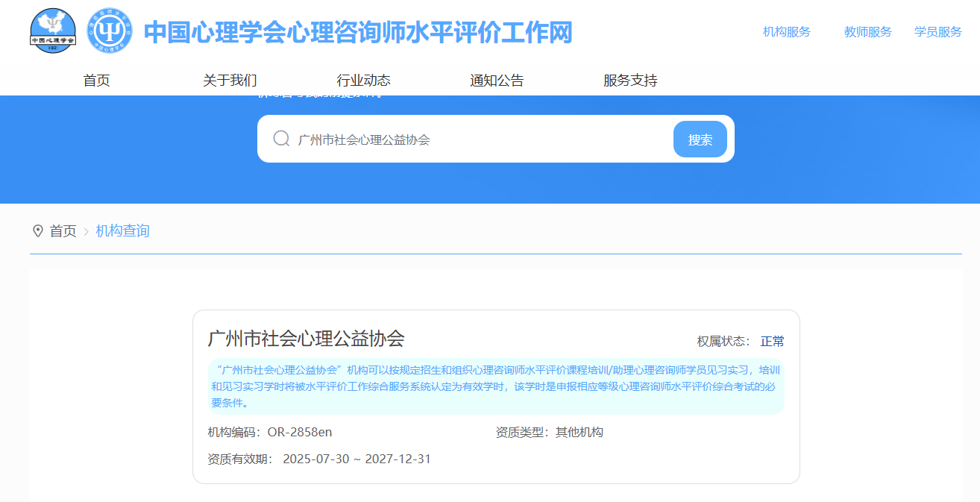The image size is (980, 502).
Task: Open the 首页 navigation menu item
Action: click(96, 81)
